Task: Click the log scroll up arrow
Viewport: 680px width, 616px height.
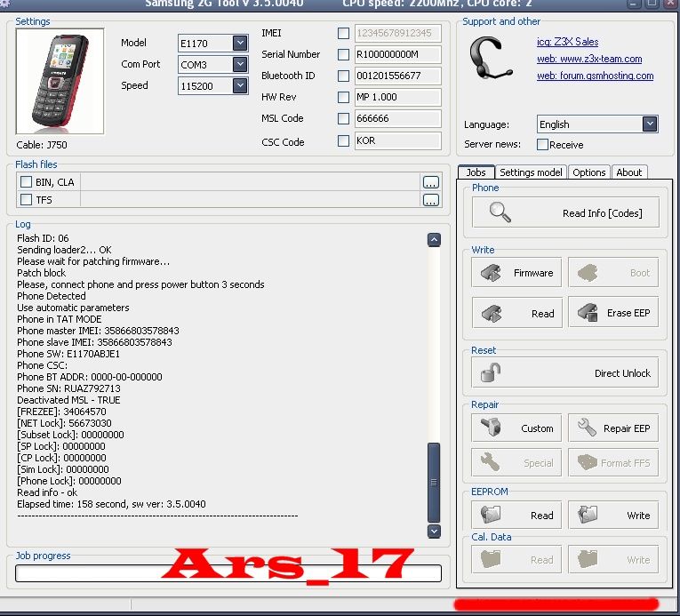Action: 434,239
